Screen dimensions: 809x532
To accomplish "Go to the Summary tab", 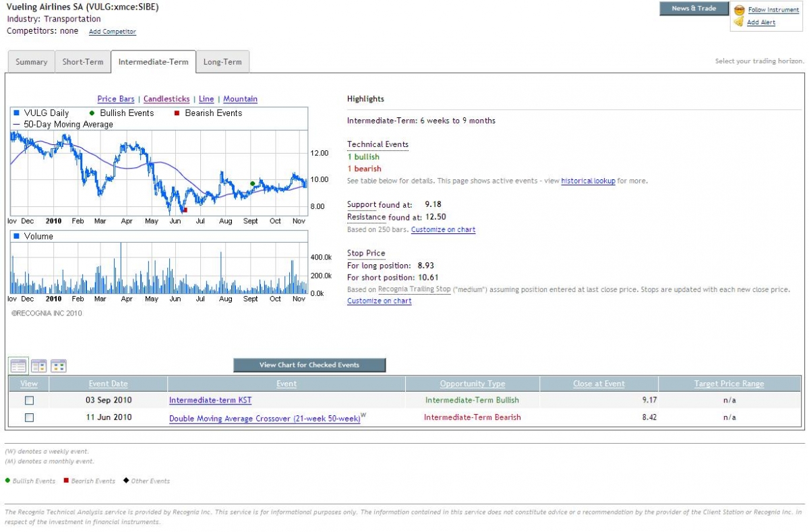I will (x=32, y=62).
